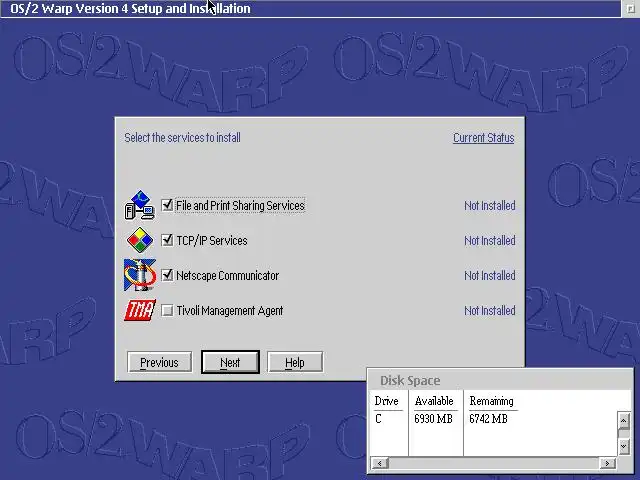Click Disk Space vertical scrollbar up arrow
Screen dimensions: 640x480
click(x=624, y=420)
